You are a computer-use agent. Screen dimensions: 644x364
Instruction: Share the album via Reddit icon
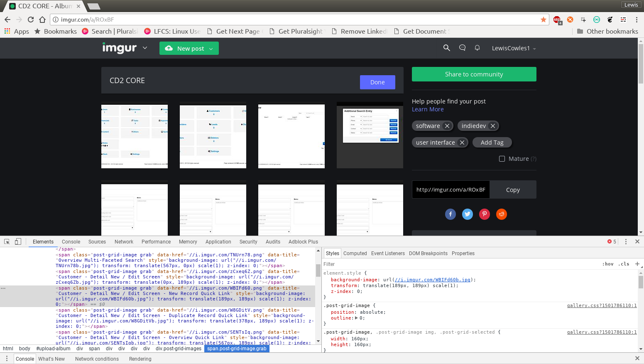[x=502, y=214]
